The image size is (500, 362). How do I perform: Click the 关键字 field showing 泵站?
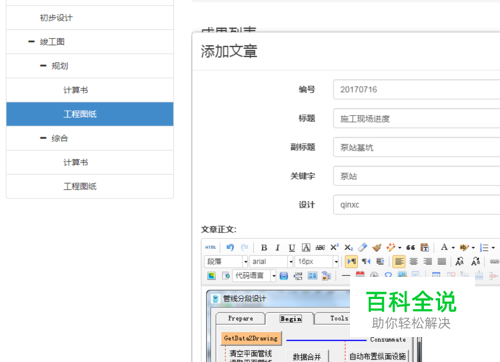tap(417, 176)
